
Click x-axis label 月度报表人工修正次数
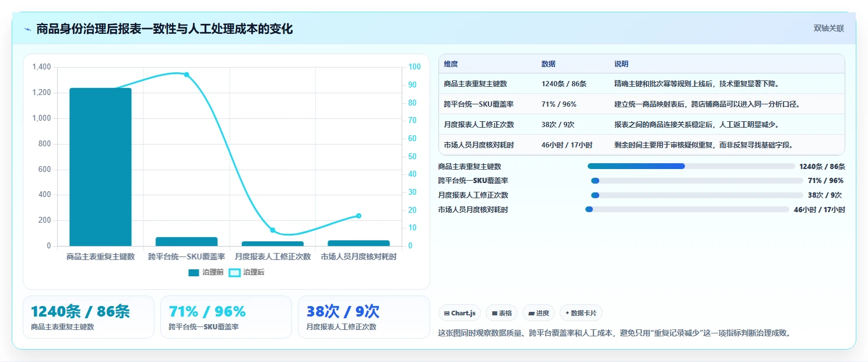[273, 256]
